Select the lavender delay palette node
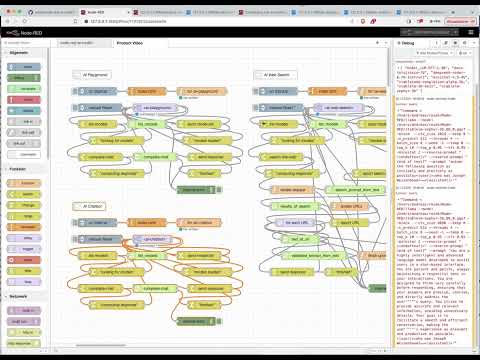 point(24,238)
